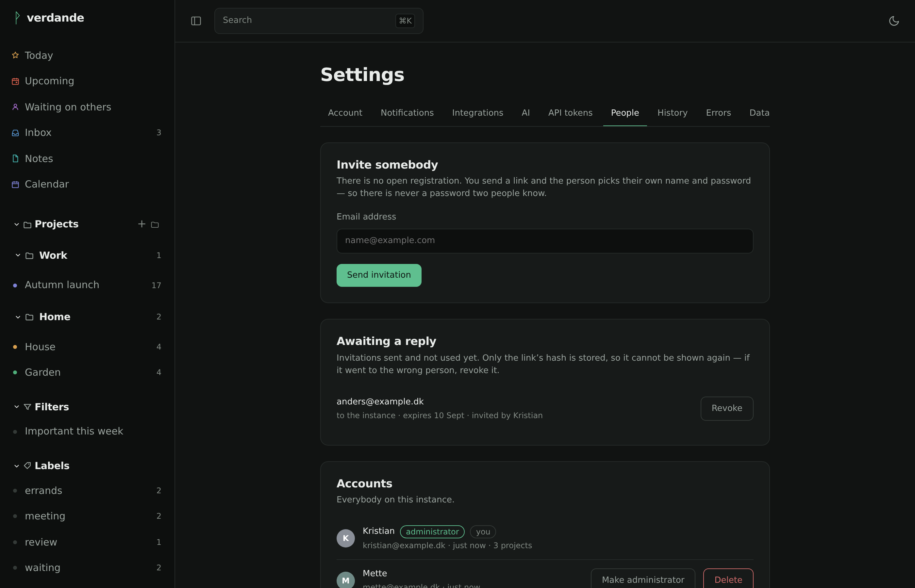Click the Work folder icon
The image size is (915, 588).
(x=29, y=255)
